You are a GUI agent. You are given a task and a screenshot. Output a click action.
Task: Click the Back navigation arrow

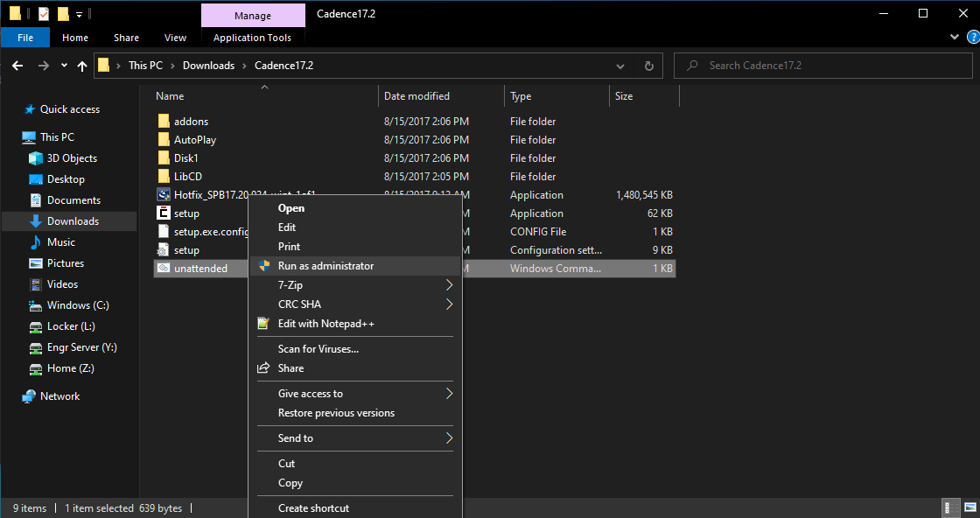(x=17, y=66)
